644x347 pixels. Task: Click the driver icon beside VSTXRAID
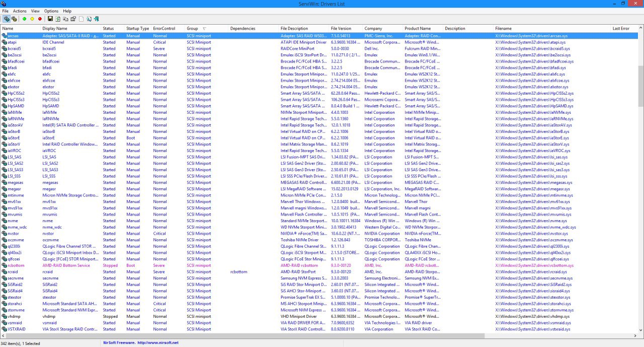pyautogui.click(x=5, y=329)
